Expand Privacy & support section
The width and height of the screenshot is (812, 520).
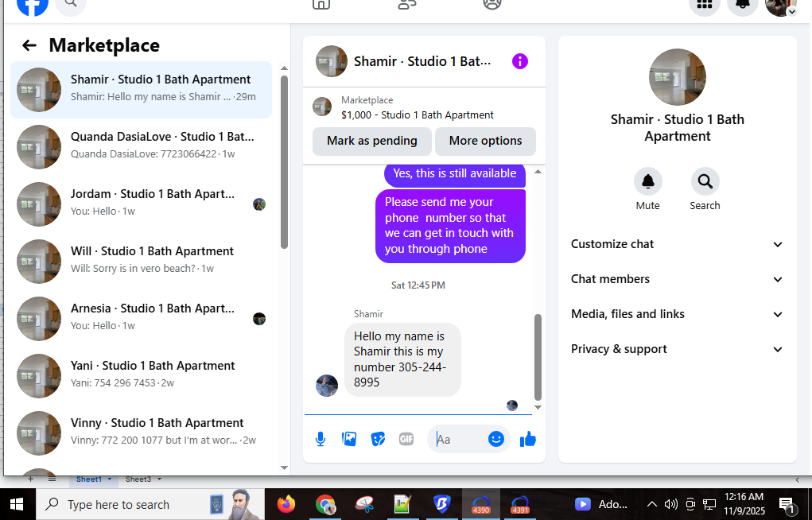coord(677,349)
